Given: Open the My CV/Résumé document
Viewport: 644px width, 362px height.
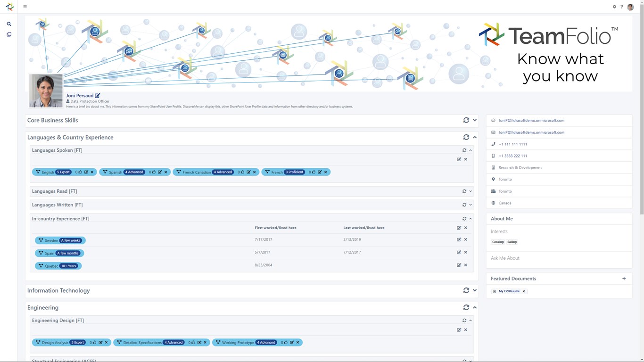Looking at the screenshot, I should pyautogui.click(x=509, y=291).
